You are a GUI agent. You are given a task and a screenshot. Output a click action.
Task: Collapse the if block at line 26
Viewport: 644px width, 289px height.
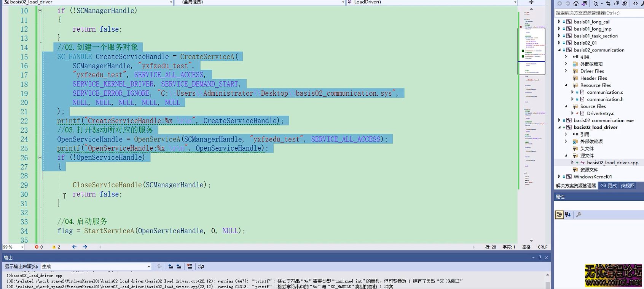[40, 157]
